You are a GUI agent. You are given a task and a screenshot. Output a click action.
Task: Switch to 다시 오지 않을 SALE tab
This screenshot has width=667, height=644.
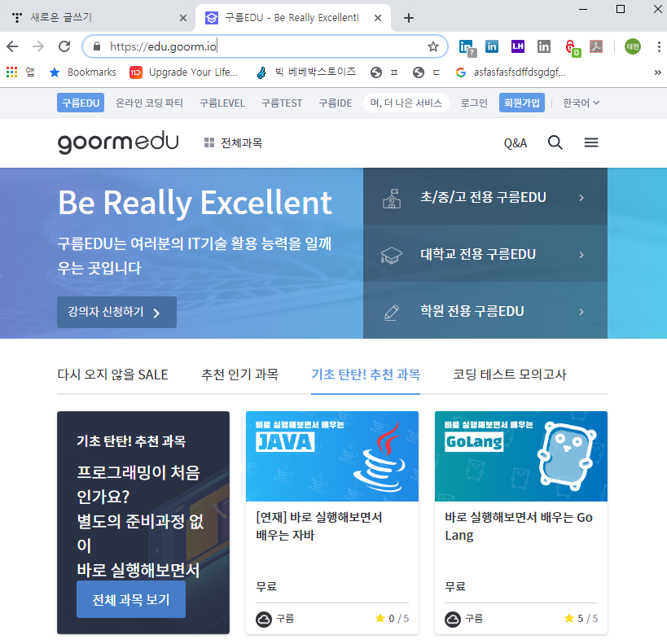pyautogui.click(x=112, y=375)
